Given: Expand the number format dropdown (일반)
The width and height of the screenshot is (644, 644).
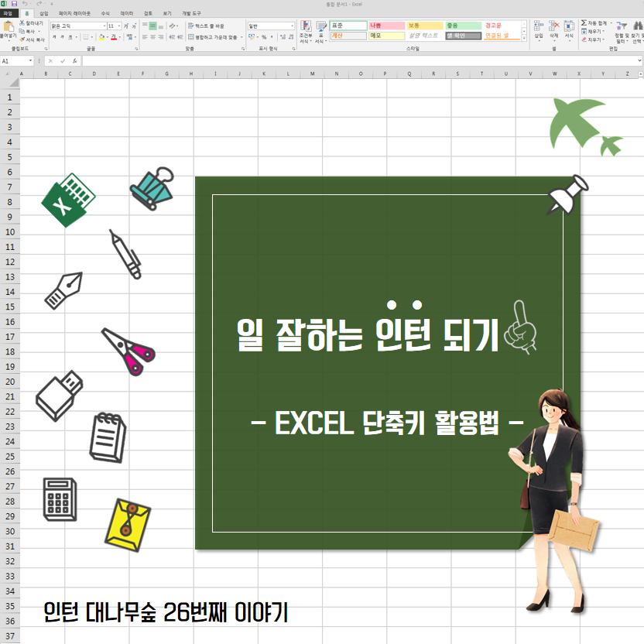Looking at the screenshot, I should point(292,26).
